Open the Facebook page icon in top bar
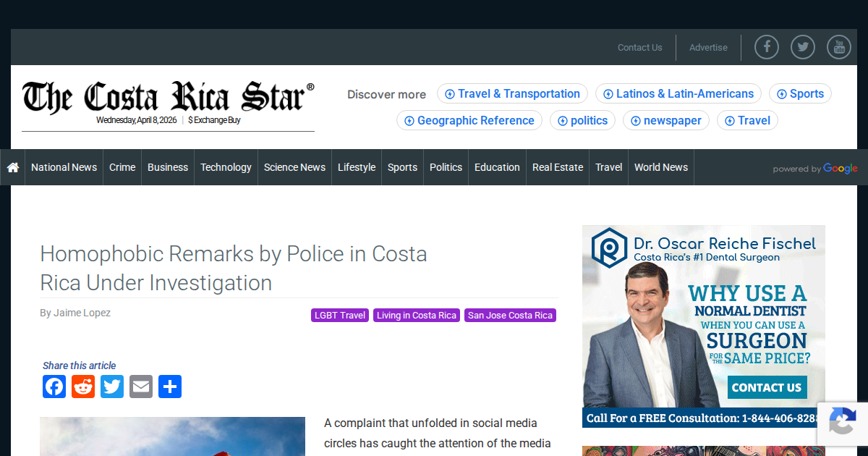The image size is (868, 456). pyautogui.click(x=767, y=47)
